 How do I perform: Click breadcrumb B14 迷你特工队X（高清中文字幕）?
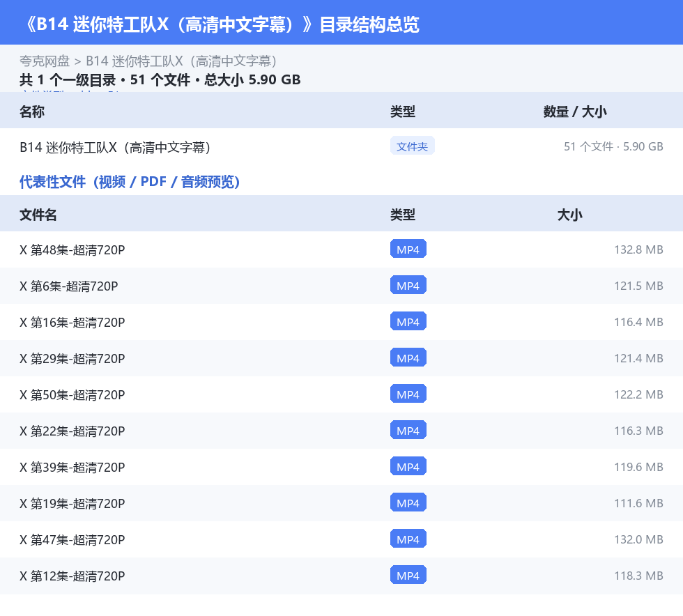pyautogui.click(x=181, y=61)
